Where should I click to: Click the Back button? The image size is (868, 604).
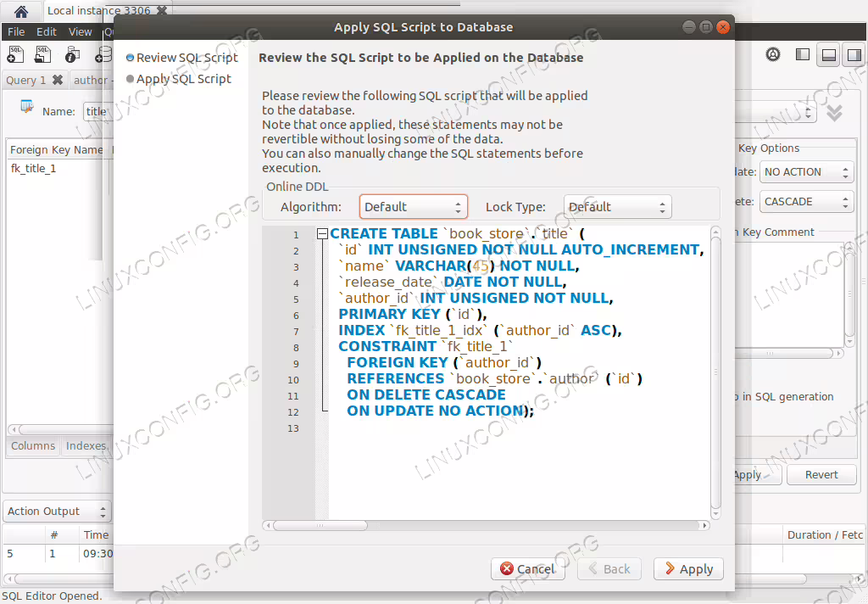[x=609, y=569]
